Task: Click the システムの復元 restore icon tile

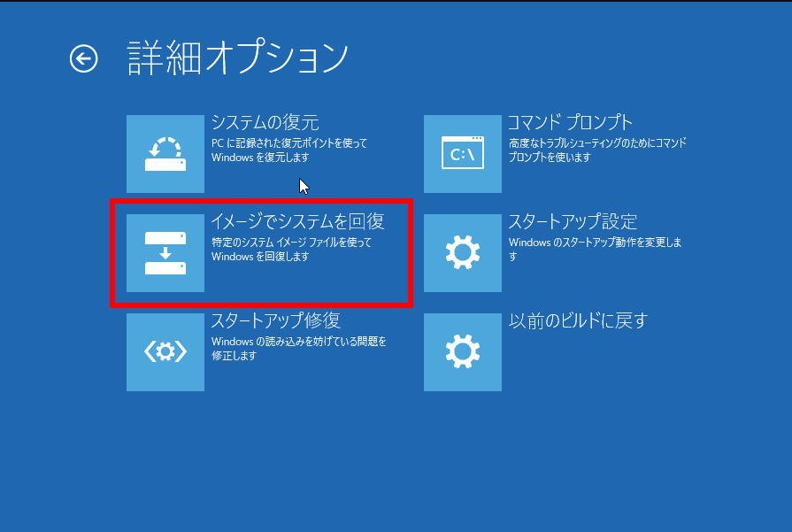Action: tap(165, 154)
